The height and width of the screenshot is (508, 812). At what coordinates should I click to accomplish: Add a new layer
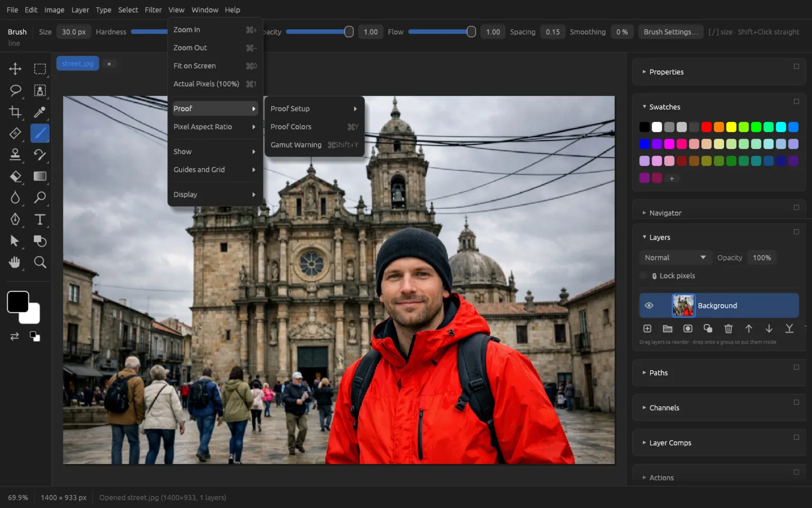(x=647, y=329)
